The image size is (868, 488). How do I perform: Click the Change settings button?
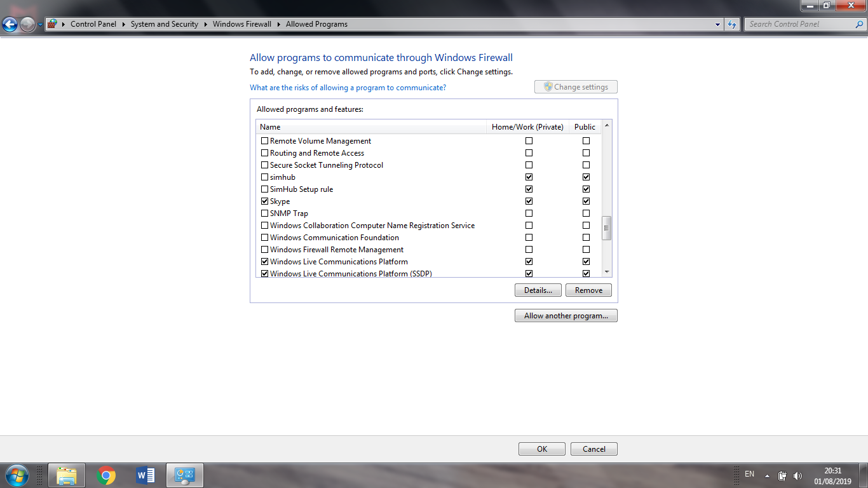576,87
